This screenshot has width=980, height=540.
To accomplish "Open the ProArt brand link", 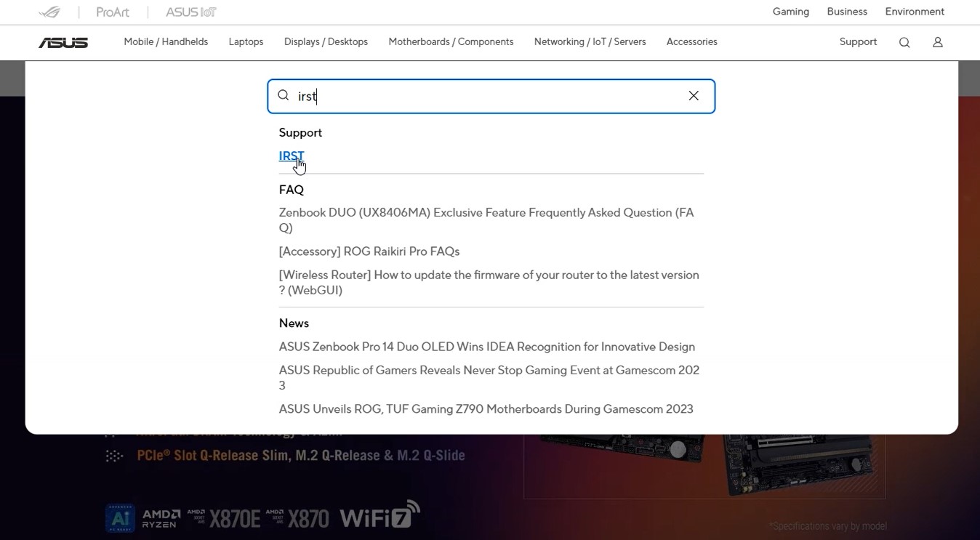I will coord(113,12).
